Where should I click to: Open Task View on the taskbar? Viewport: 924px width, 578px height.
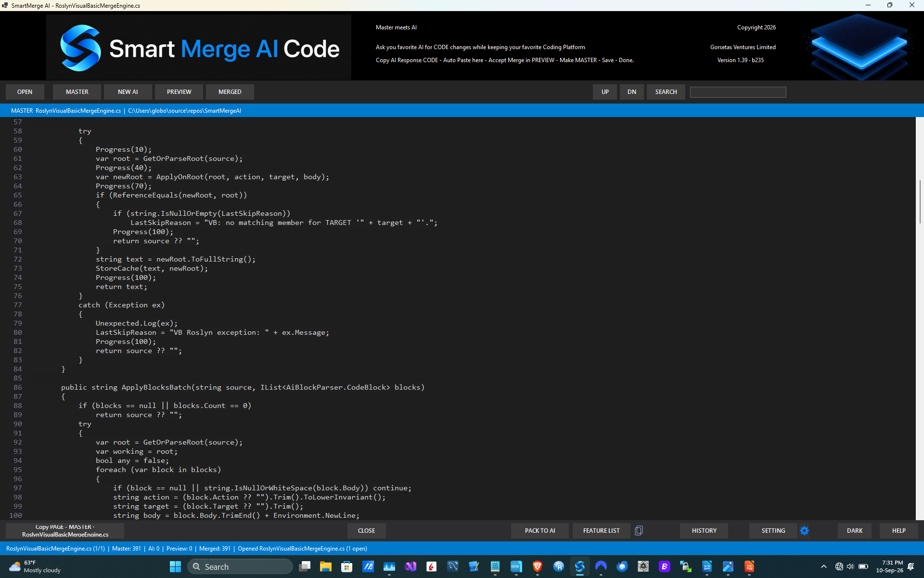click(305, 566)
